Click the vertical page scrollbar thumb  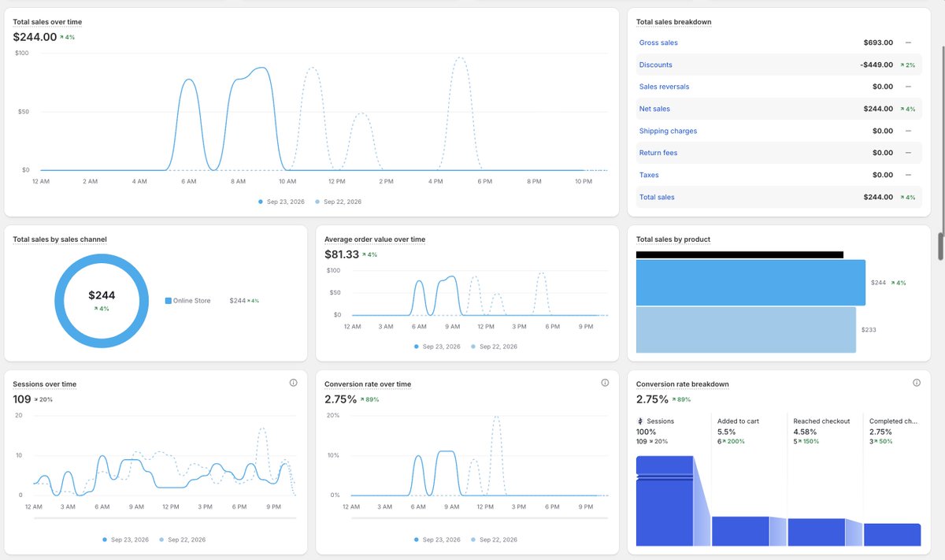(939, 247)
